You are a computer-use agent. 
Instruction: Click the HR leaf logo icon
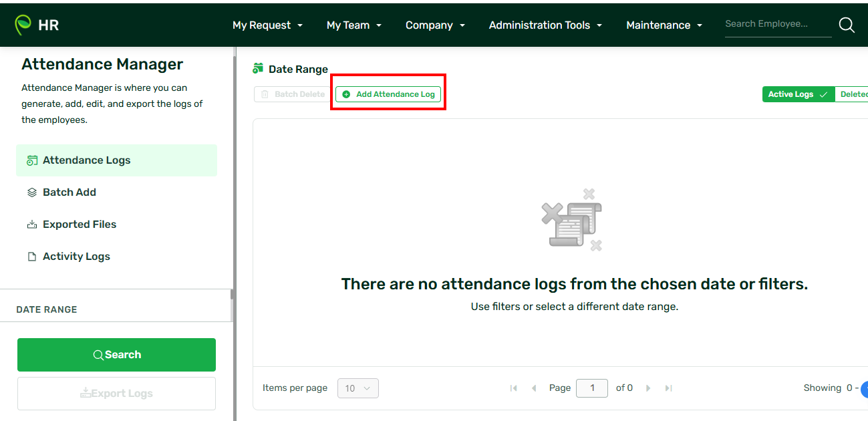pyautogui.click(x=23, y=25)
